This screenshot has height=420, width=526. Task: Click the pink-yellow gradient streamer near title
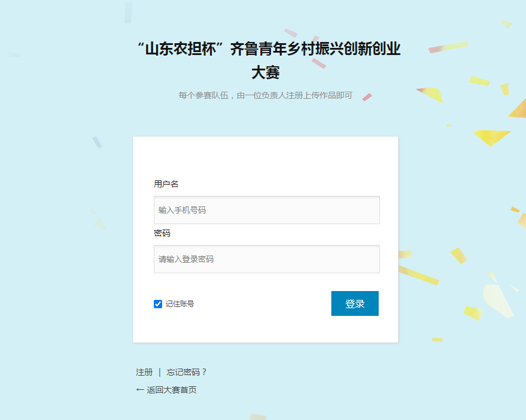click(x=448, y=47)
